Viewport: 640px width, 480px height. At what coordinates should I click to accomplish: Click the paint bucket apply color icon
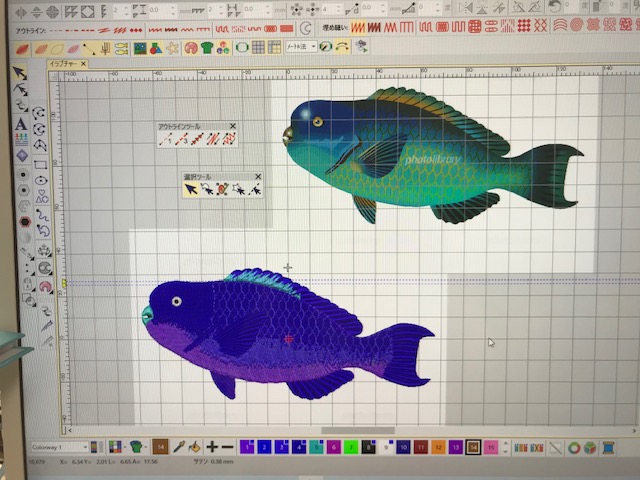tap(195, 447)
